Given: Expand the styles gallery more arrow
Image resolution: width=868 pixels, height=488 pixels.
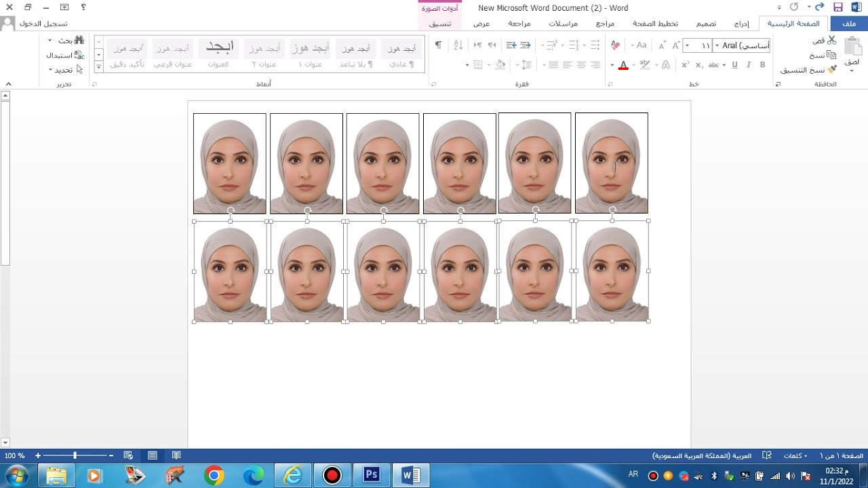Looking at the screenshot, I should click(98, 66).
